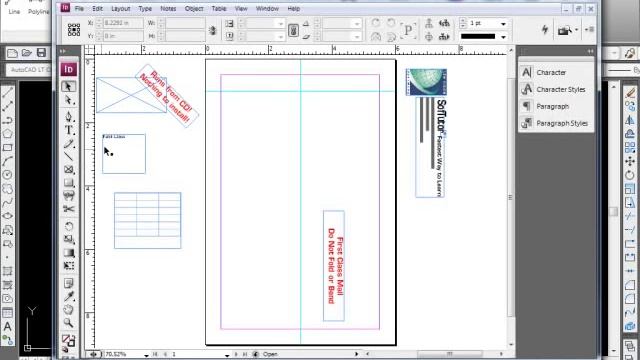Image resolution: width=640 pixels, height=360 pixels.
Task: Open the Edit menu
Action: 97,9
